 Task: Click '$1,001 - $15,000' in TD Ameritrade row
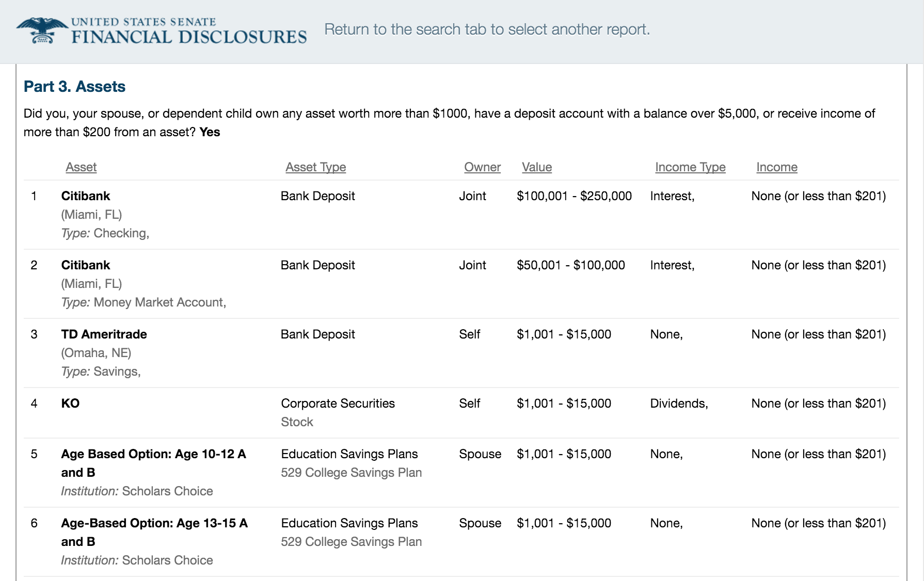point(564,334)
